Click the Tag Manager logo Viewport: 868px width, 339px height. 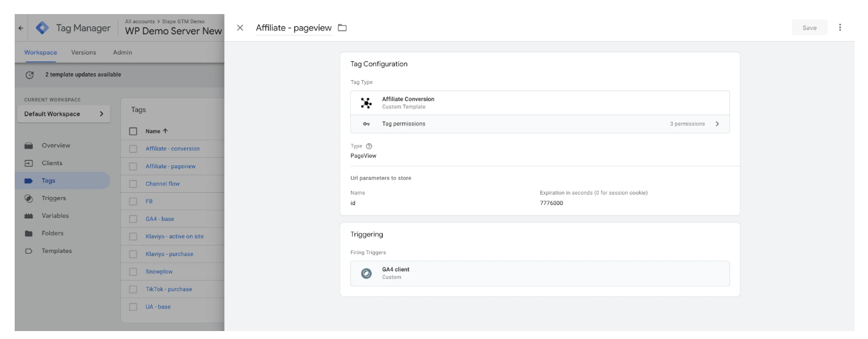42,28
